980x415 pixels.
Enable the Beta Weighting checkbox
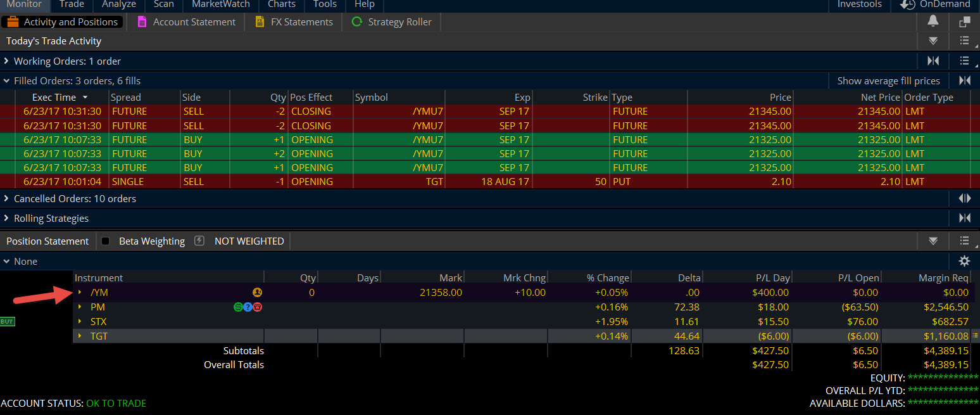tap(106, 241)
